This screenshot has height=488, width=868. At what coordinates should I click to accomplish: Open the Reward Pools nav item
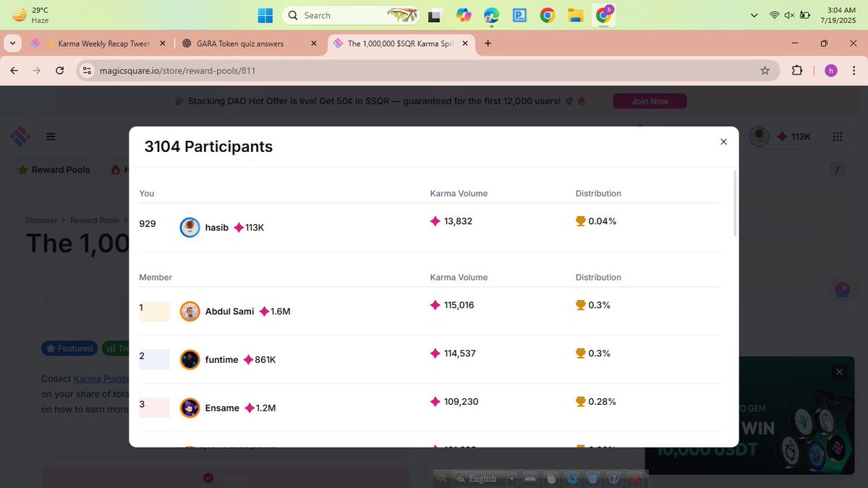click(x=54, y=170)
